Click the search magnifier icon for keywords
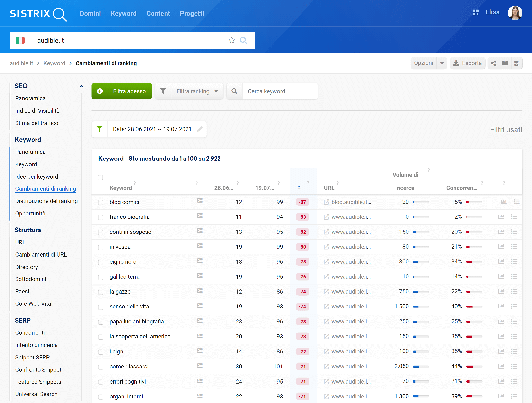Screen dimensions: 532x403 click(x=234, y=91)
